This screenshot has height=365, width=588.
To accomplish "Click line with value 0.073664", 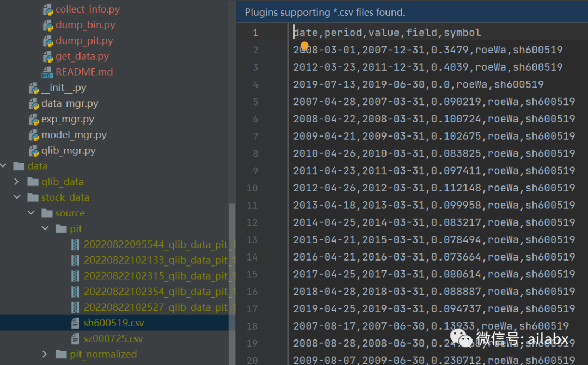I will pos(434,257).
